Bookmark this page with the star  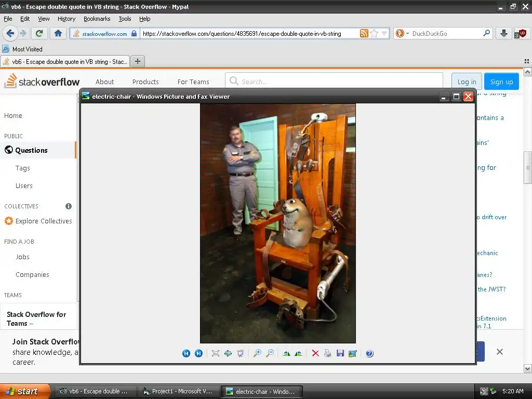pos(374,33)
